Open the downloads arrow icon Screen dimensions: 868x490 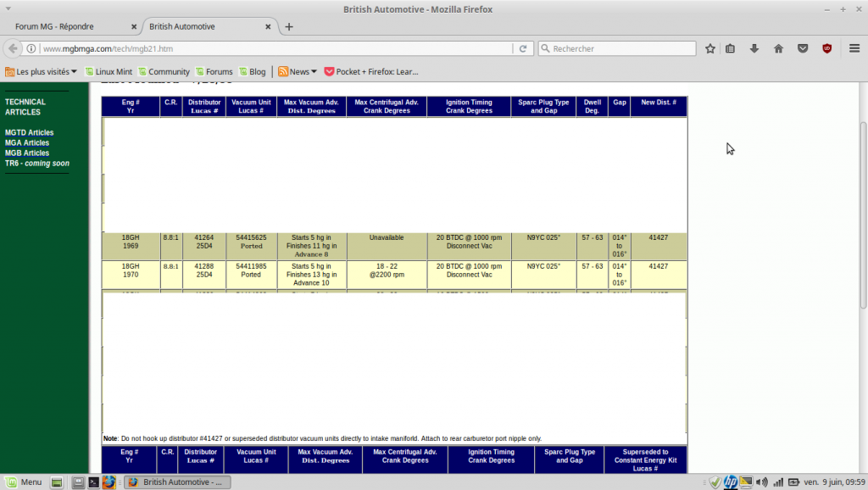coord(754,48)
